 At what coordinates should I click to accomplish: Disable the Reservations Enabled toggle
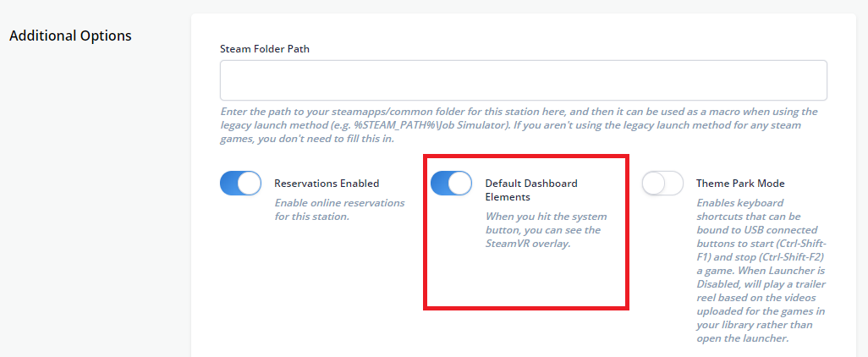[x=241, y=184]
